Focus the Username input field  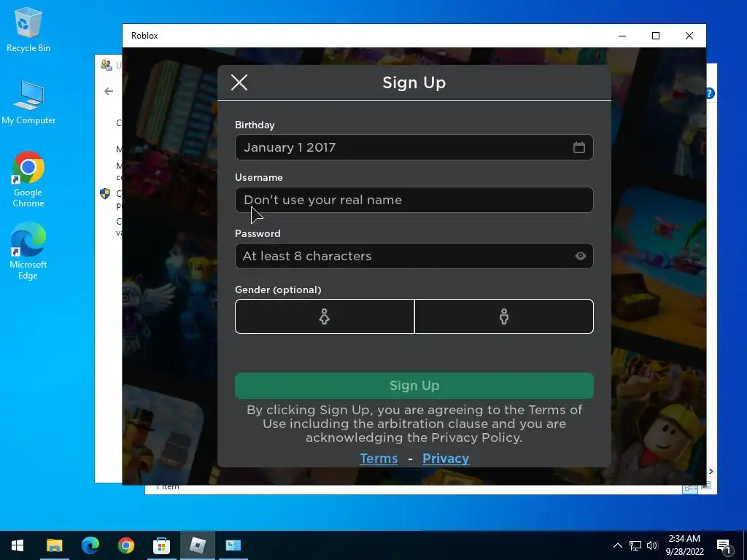coord(414,200)
